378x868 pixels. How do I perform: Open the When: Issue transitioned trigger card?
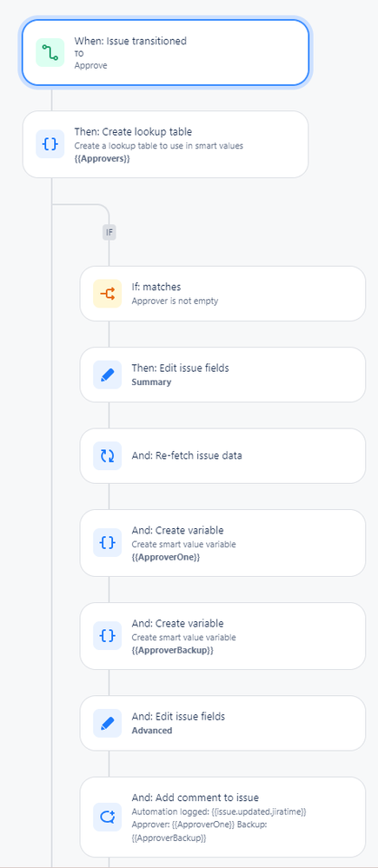point(165,53)
